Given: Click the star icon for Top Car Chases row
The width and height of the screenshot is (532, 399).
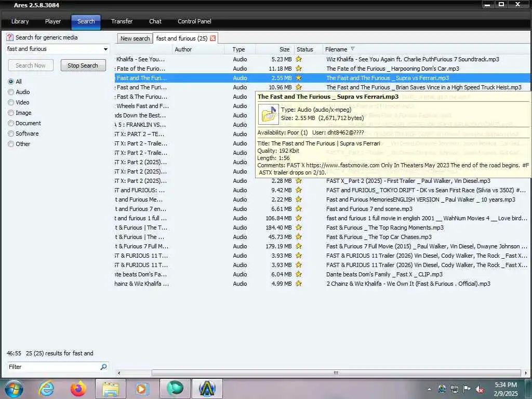Looking at the screenshot, I should point(299,237).
